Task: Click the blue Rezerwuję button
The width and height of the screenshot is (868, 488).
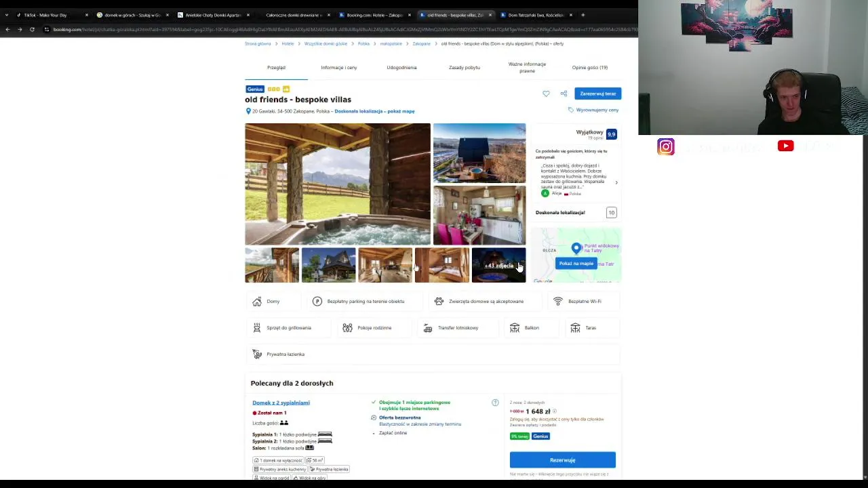Action: click(563, 460)
